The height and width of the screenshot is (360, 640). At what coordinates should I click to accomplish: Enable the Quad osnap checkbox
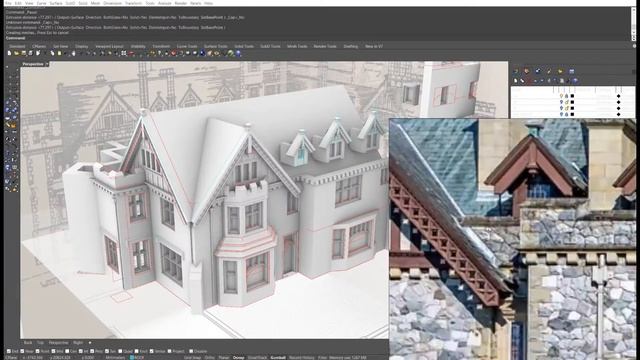(120, 351)
